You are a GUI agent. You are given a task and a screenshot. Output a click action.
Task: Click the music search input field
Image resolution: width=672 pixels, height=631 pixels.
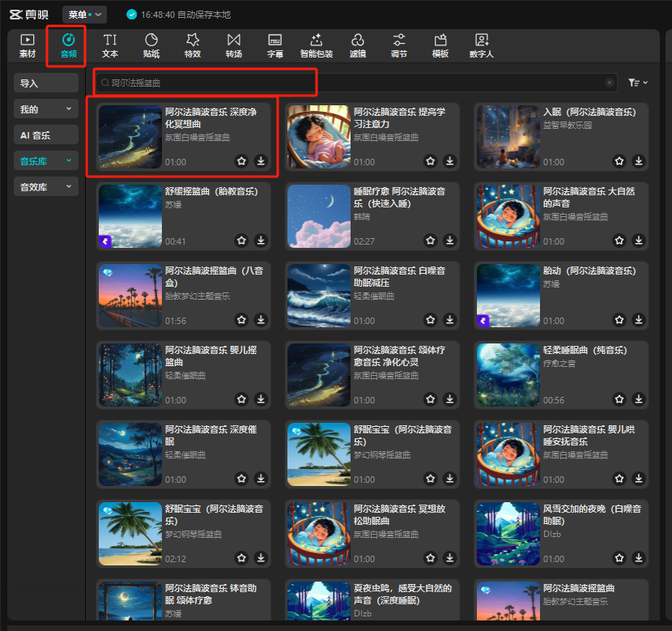(x=356, y=83)
